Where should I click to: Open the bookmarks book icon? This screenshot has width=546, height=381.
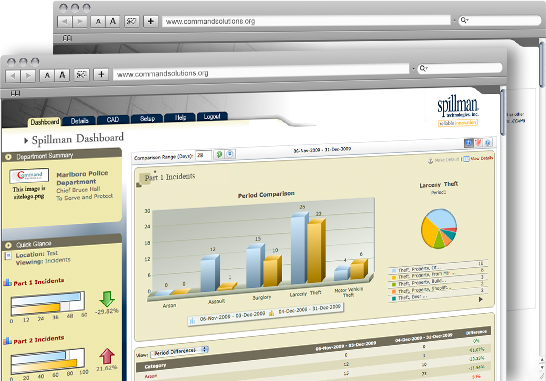tap(15, 93)
